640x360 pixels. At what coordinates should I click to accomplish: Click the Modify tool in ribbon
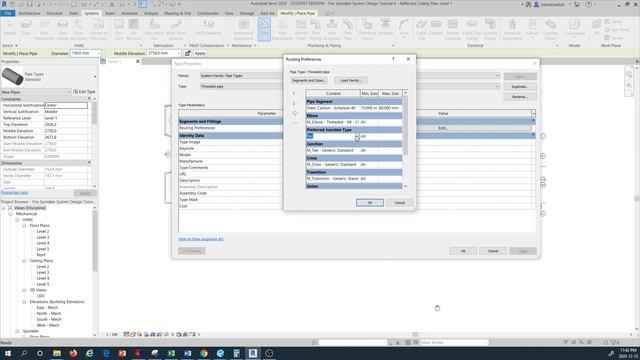coord(9,28)
